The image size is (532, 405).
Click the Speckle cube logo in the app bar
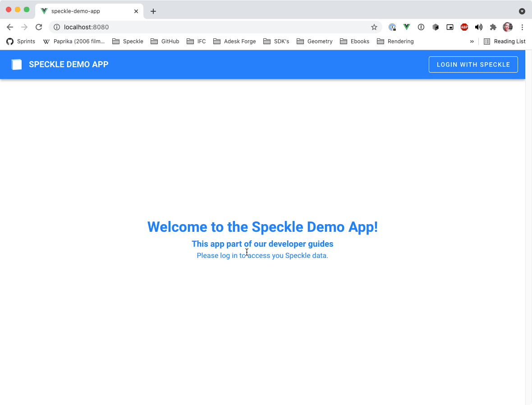click(16, 64)
